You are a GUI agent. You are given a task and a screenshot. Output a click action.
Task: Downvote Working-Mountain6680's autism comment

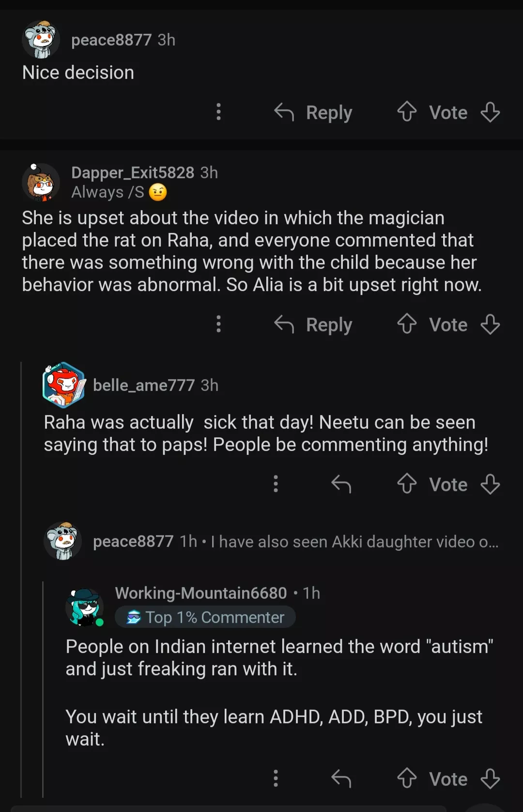[490, 779]
